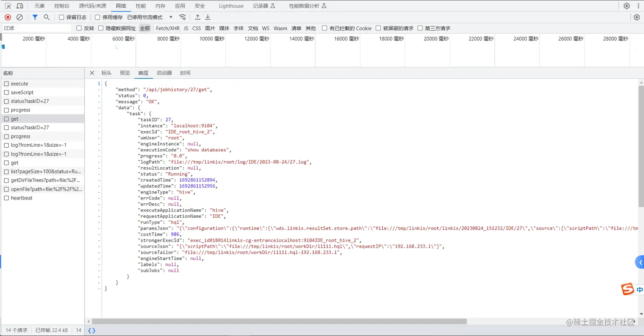This screenshot has height=336, width=644.
Task: Activate the inspect element picker icon
Action: point(8,6)
